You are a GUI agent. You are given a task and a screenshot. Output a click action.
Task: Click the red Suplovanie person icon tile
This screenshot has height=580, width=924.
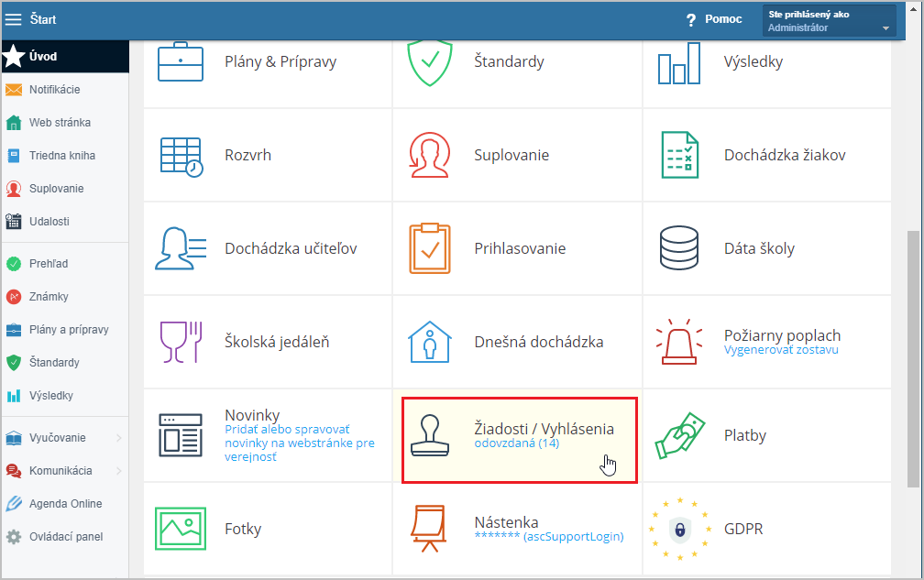point(430,155)
